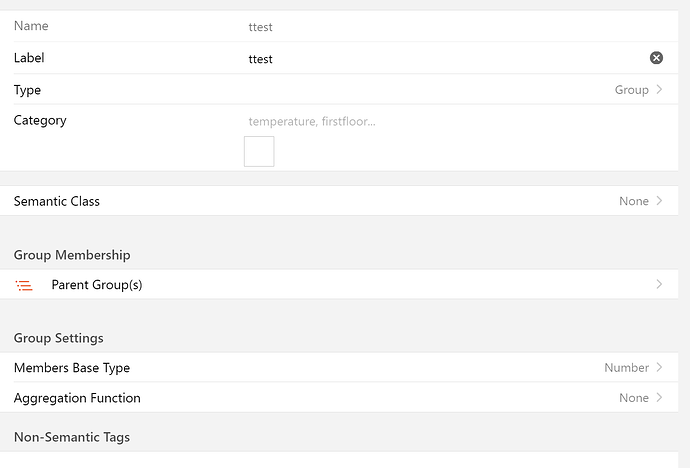690x468 pixels.
Task: Click the Members Base Type label
Action: pos(72,368)
